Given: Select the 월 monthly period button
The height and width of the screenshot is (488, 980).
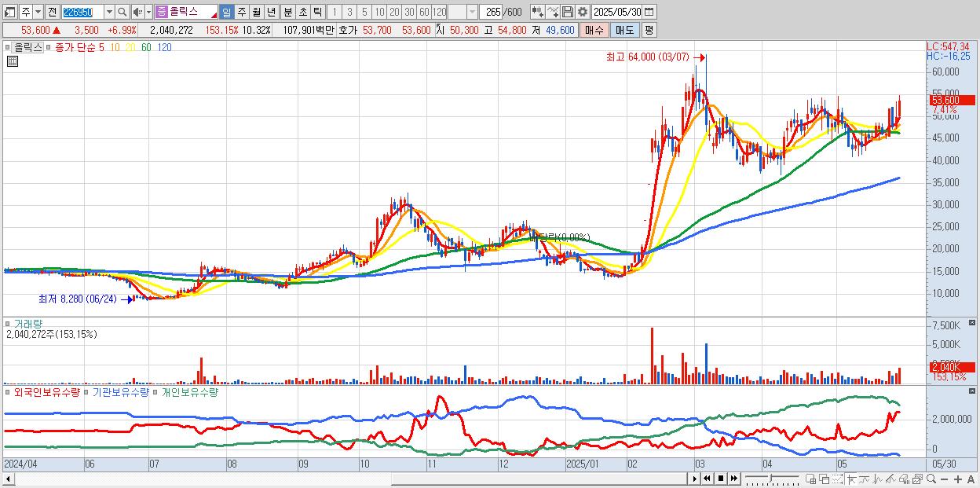Looking at the screenshot, I should point(256,12).
